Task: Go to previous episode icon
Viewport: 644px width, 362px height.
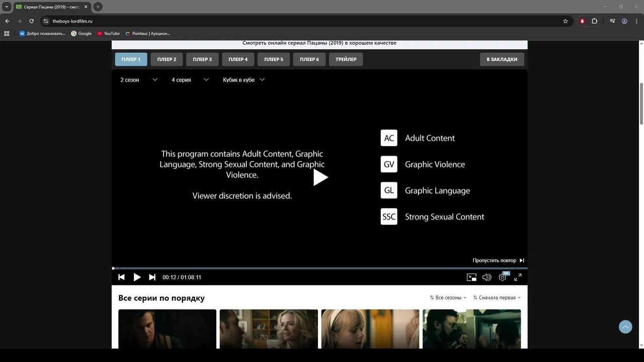Action: [121, 277]
